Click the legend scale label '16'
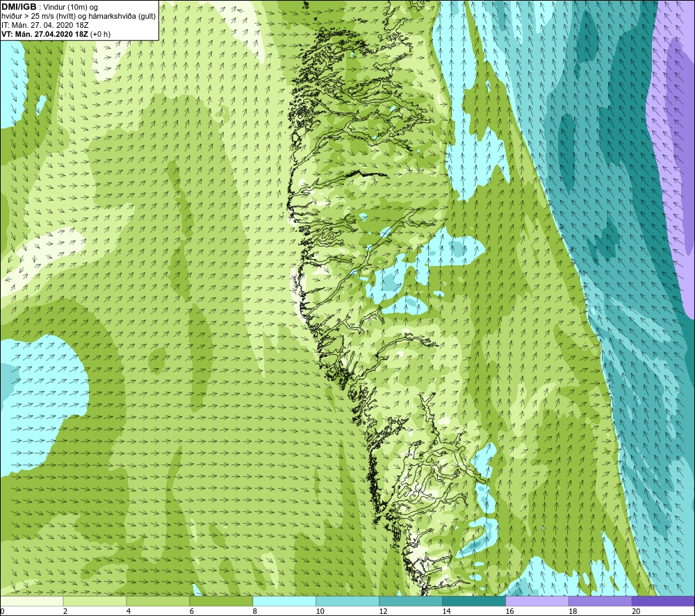695x616 pixels. (x=509, y=611)
